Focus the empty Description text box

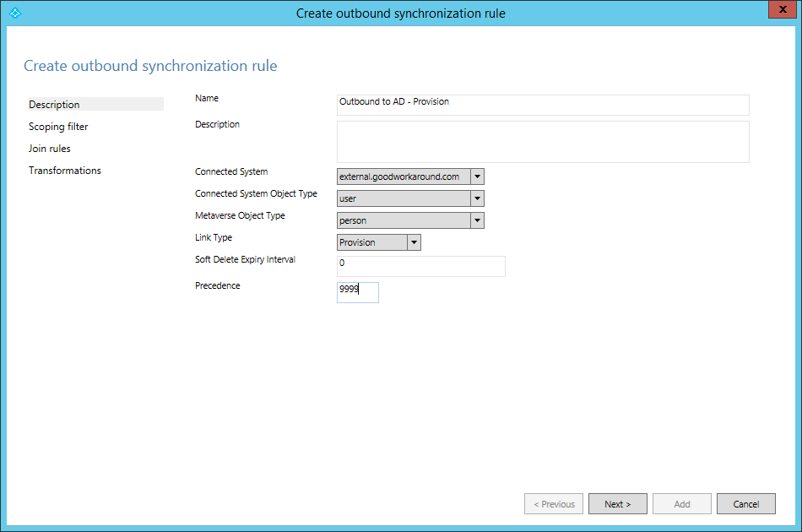tap(542, 142)
